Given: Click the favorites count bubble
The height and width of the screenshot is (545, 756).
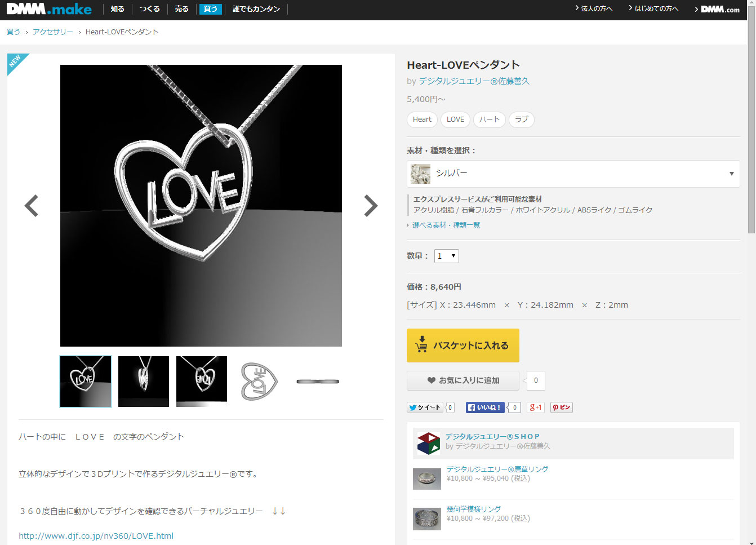Looking at the screenshot, I should tap(536, 380).
